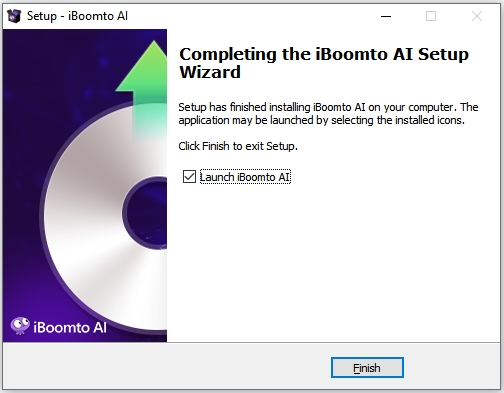Click the dark center hole of the disc

147,213
